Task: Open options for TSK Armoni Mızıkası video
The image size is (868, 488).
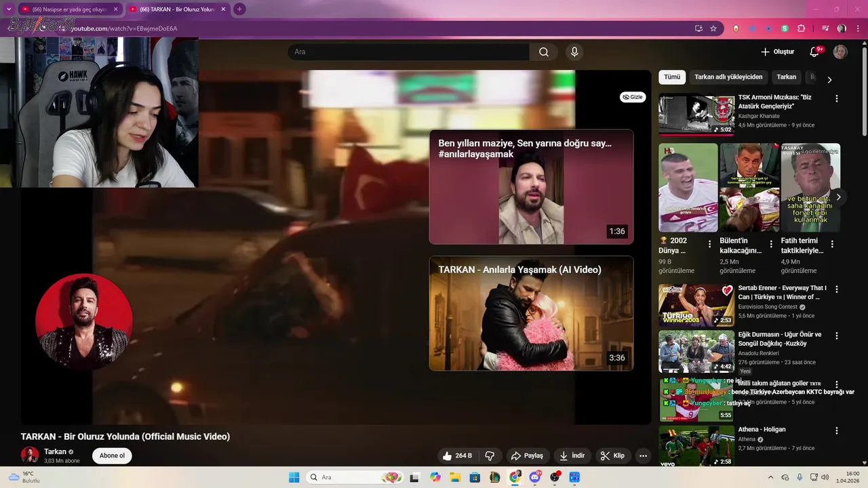Action: click(x=837, y=99)
